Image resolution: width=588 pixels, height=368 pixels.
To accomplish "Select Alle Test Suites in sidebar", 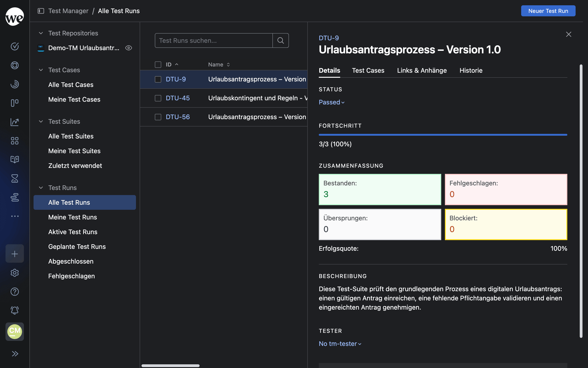I will pyautogui.click(x=85, y=136).
